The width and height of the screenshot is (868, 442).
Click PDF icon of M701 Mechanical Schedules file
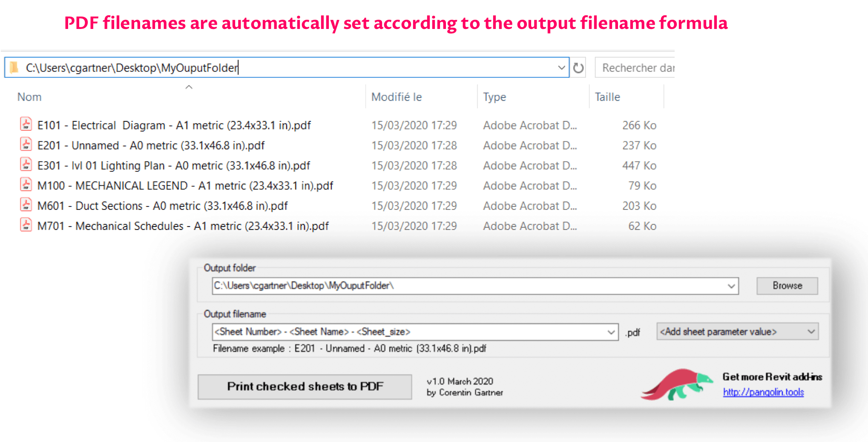coord(26,225)
